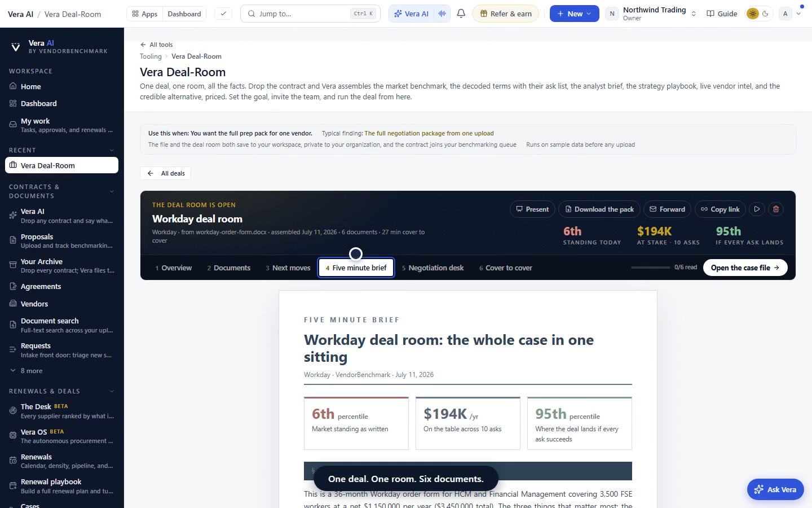Screen dimensions: 812x508
Task: Click the Dashboard grid icon in sidebar
Action: point(13,103)
